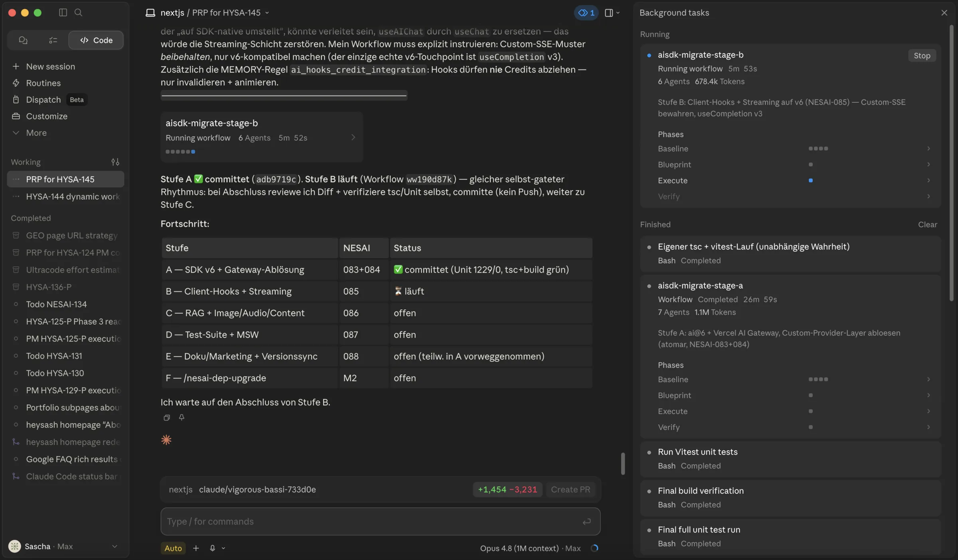
Task: Open Final full unit test run task
Action: coord(790,536)
